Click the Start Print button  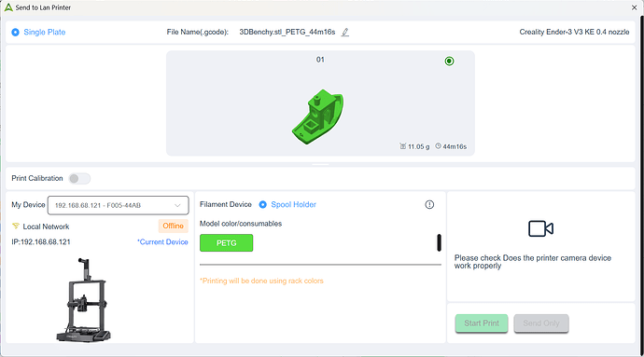482,323
